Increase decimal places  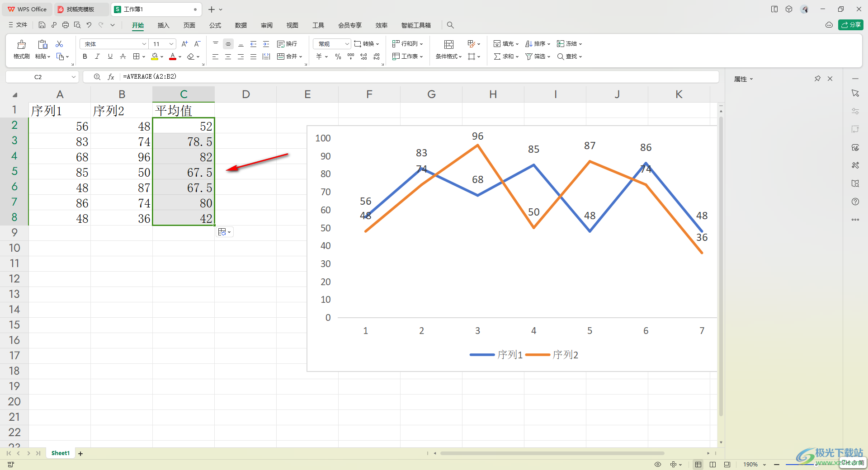coord(363,56)
